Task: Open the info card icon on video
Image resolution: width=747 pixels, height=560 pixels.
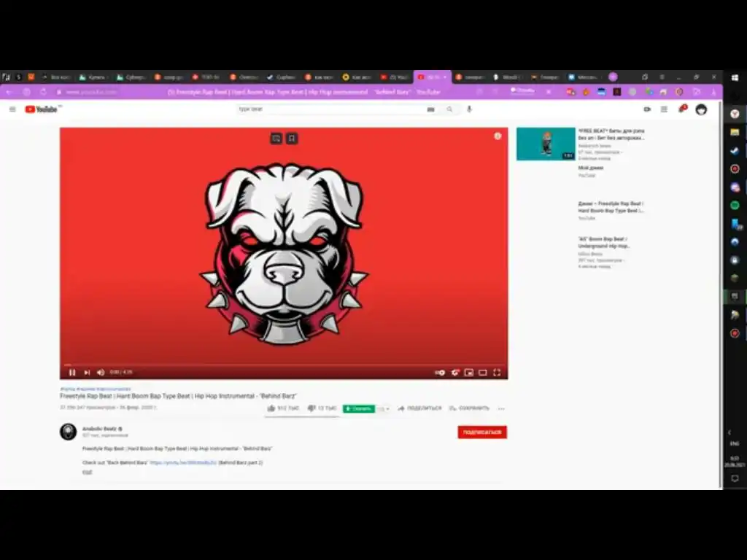Action: pyautogui.click(x=498, y=136)
